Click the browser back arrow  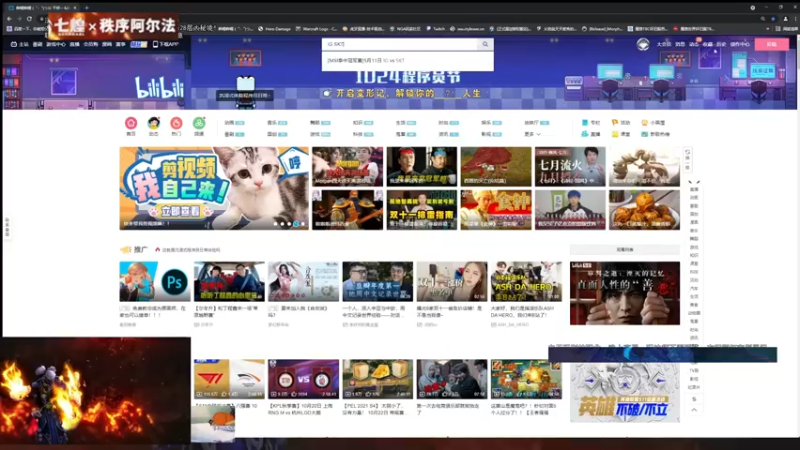point(9,19)
